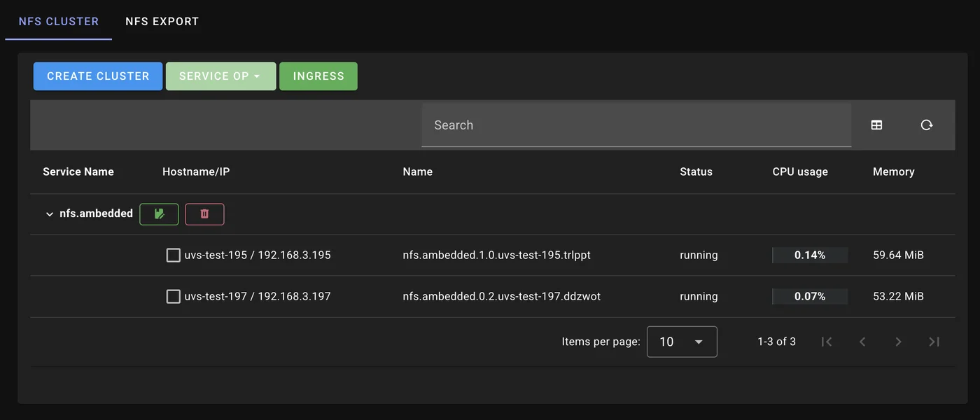Switch to the NFS Cluster tab

(59, 21)
